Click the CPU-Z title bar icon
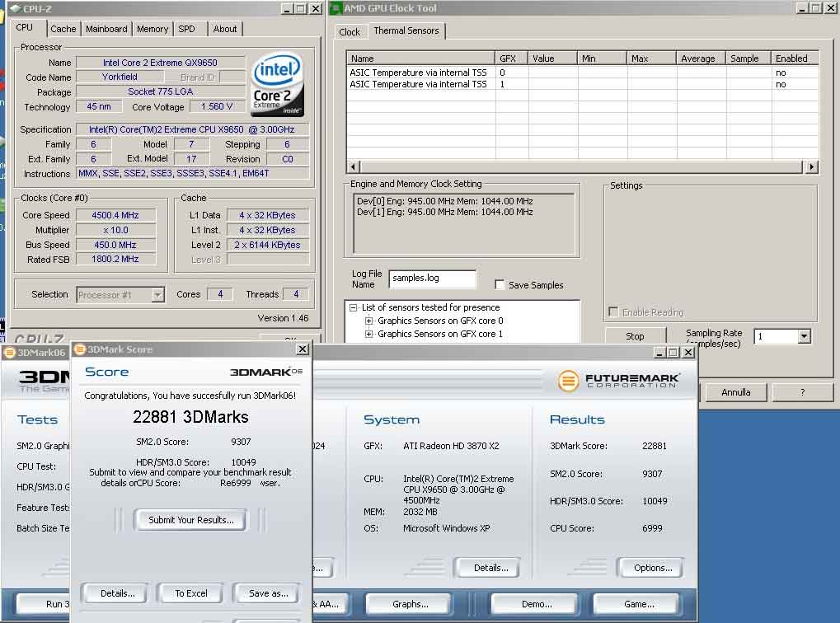The image size is (840, 623). [16, 8]
